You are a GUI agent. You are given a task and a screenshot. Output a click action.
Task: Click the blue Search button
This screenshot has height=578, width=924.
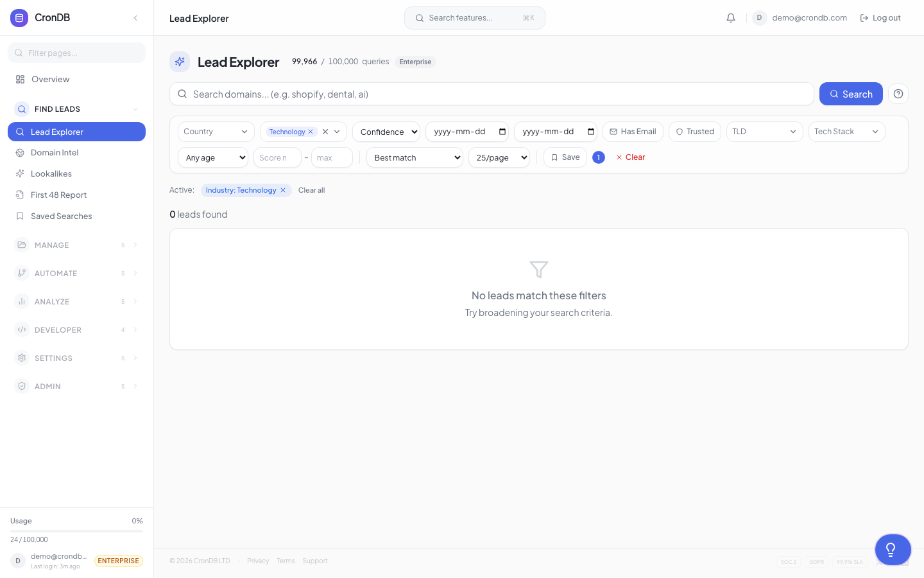coord(851,94)
